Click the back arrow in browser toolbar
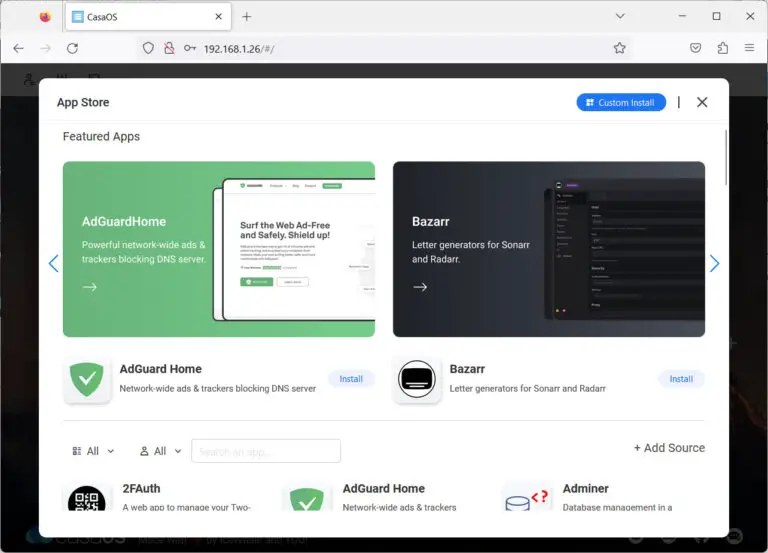The height and width of the screenshot is (553, 768). 19,48
